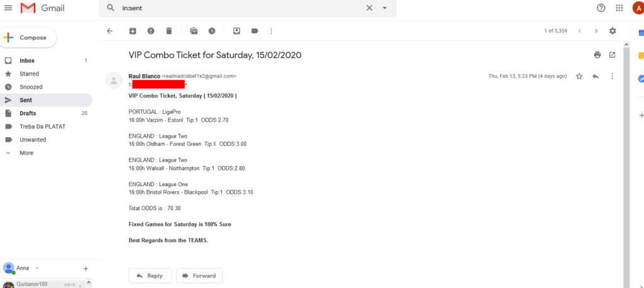Toggle the main menu hamburger
Screen dimensions: 644x288
8,8
